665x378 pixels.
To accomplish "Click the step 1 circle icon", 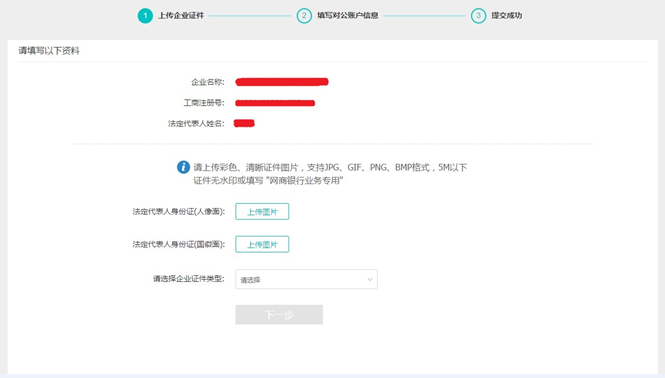I will click(145, 16).
